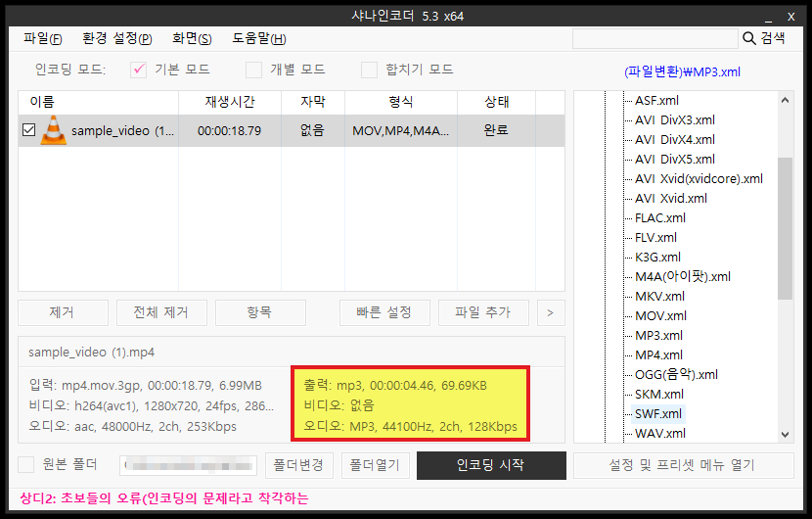The height and width of the screenshot is (519, 812).
Task: Click the 상태 column header
Action: 497,102
